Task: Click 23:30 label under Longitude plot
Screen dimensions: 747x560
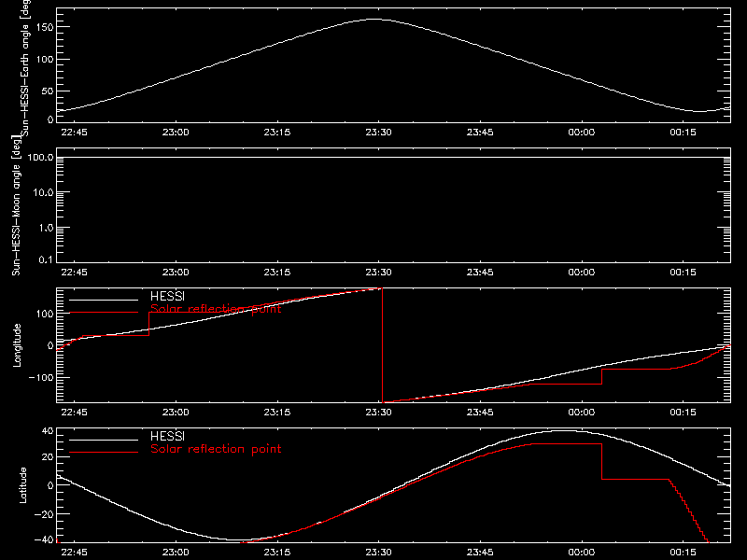Action: coord(378,413)
